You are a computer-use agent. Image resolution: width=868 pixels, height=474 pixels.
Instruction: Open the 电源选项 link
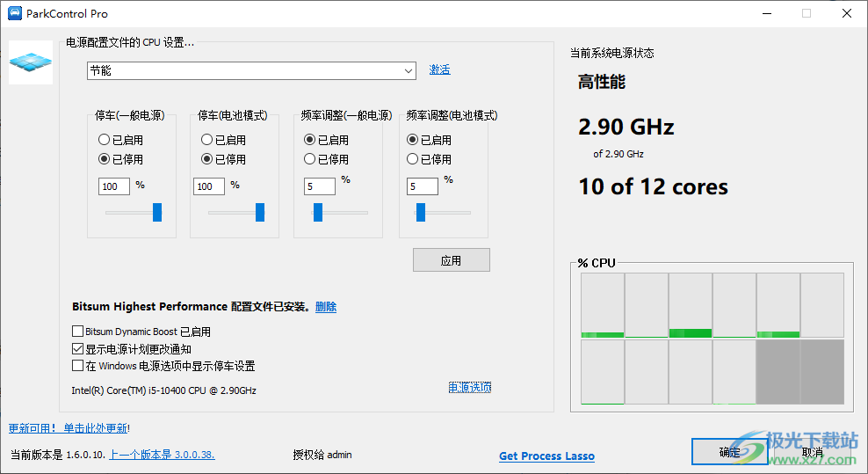point(470,388)
